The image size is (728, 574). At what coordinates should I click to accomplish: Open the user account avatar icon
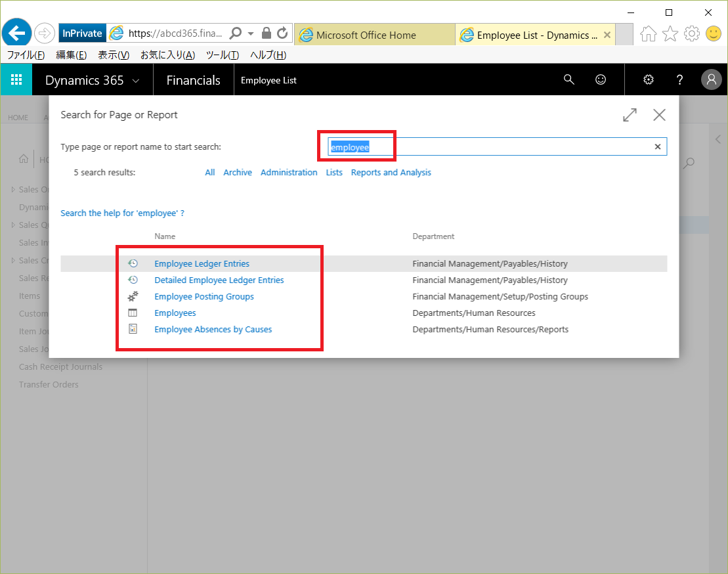tap(712, 79)
